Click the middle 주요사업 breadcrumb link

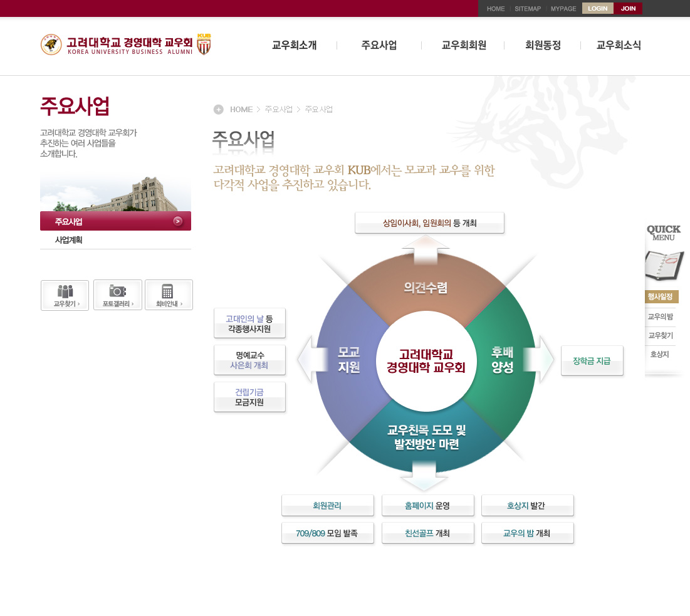tap(278, 109)
